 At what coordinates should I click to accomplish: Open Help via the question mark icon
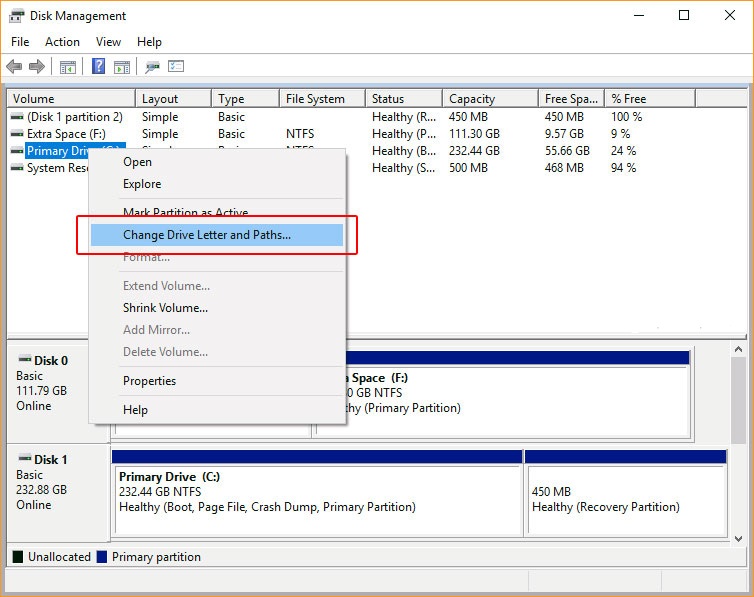tap(98, 67)
